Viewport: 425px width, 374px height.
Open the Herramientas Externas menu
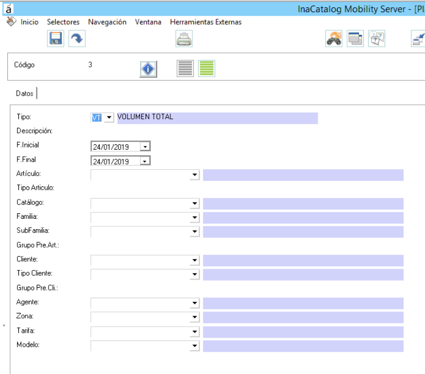(x=206, y=22)
